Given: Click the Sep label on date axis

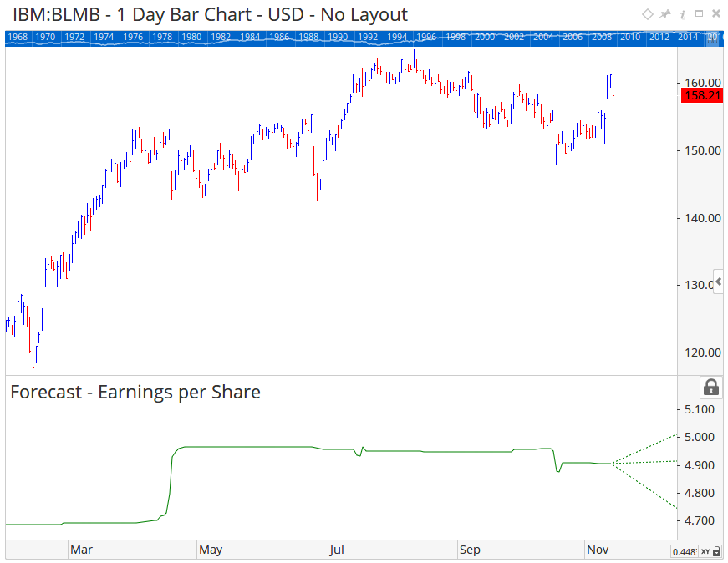Looking at the screenshot, I should (x=470, y=550).
